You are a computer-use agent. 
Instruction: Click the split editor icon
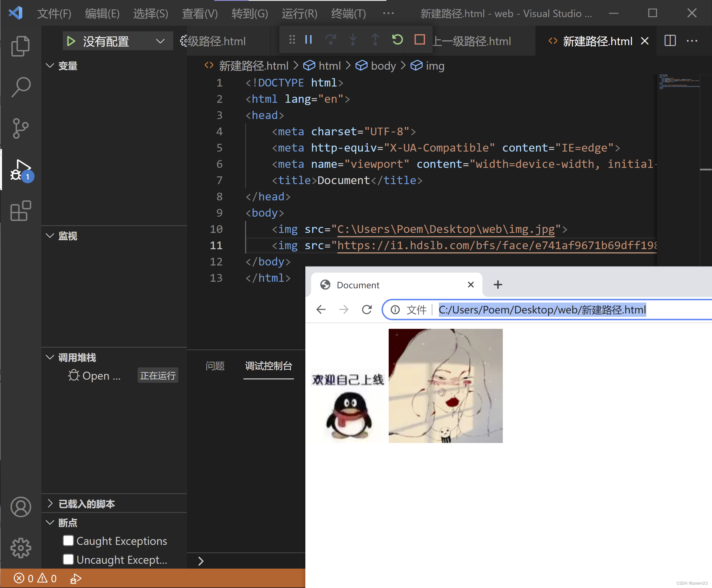pos(670,41)
